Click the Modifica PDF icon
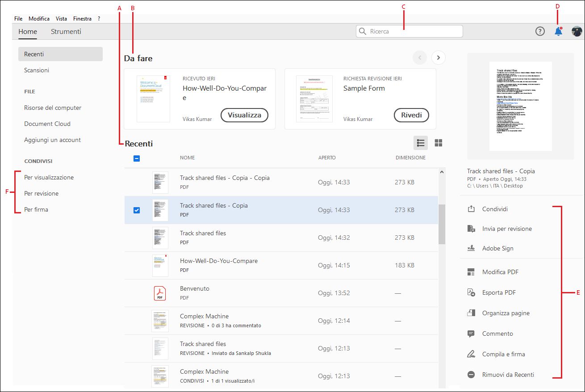Viewport: 585px width, 392px height. 471,272
